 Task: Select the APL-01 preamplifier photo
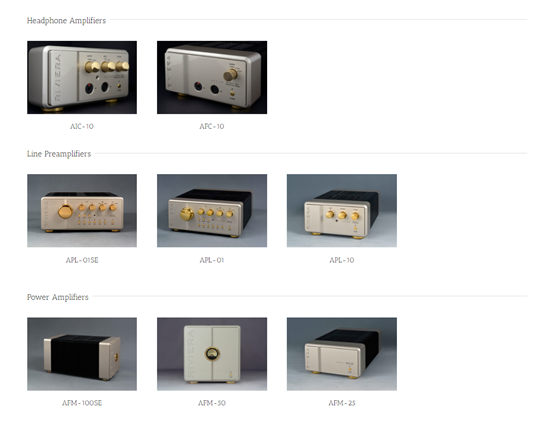(212, 211)
